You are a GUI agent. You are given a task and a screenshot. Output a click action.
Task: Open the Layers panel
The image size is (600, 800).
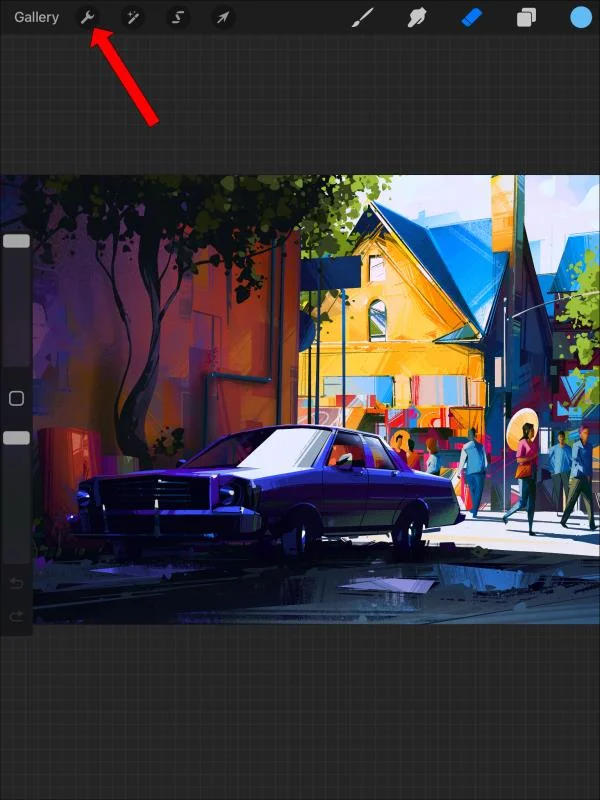pos(526,18)
